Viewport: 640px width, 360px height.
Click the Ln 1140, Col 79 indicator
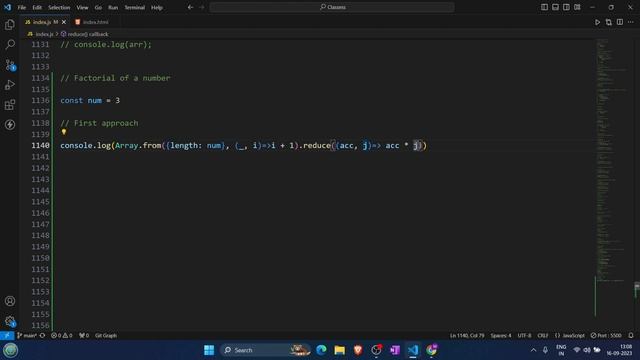click(467, 336)
